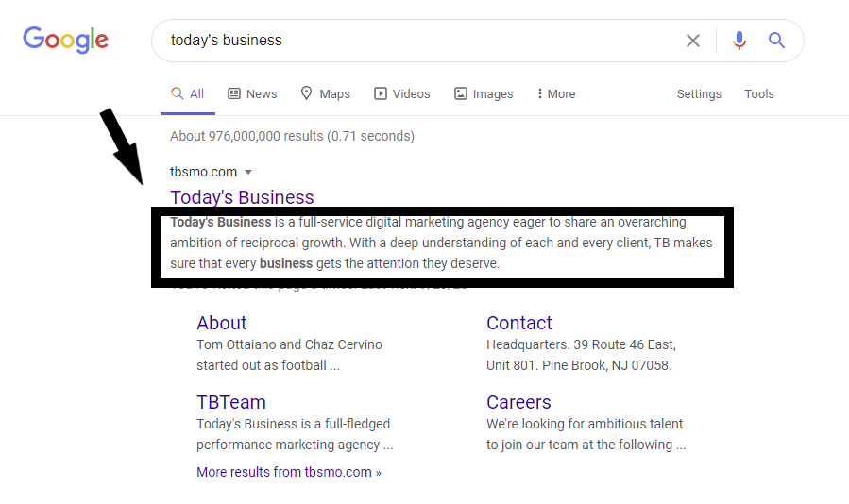Open the TBTeam sitelink
Screen dimensions: 849x504
[x=231, y=402]
